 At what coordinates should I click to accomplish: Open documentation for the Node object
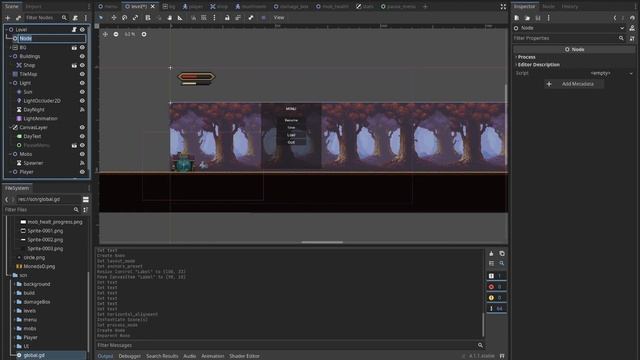(x=632, y=28)
